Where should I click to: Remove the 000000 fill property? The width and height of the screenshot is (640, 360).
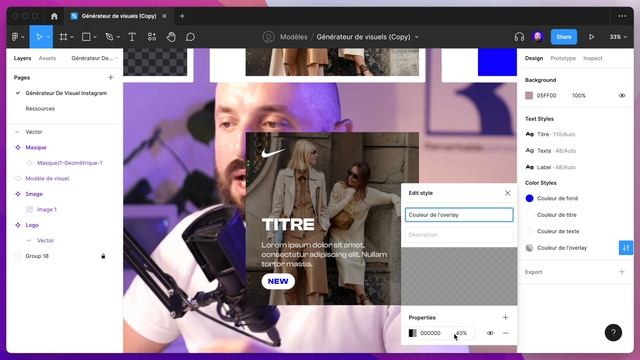click(x=505, y=333)
